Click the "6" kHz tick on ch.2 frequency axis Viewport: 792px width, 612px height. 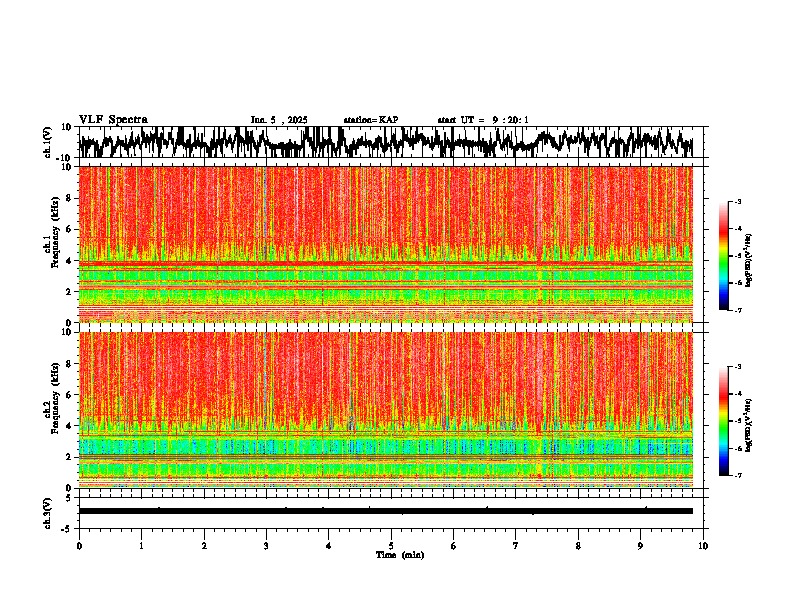point(69,395)
